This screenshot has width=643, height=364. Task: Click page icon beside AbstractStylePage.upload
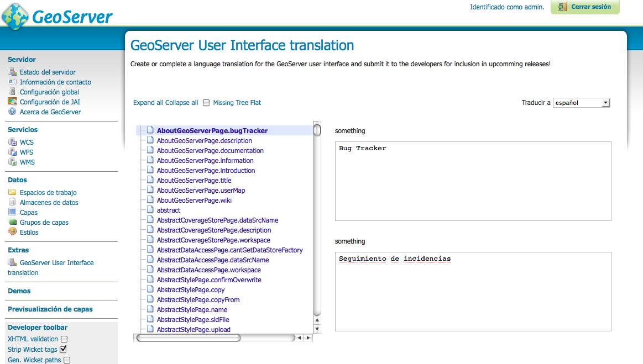(150, 329)
